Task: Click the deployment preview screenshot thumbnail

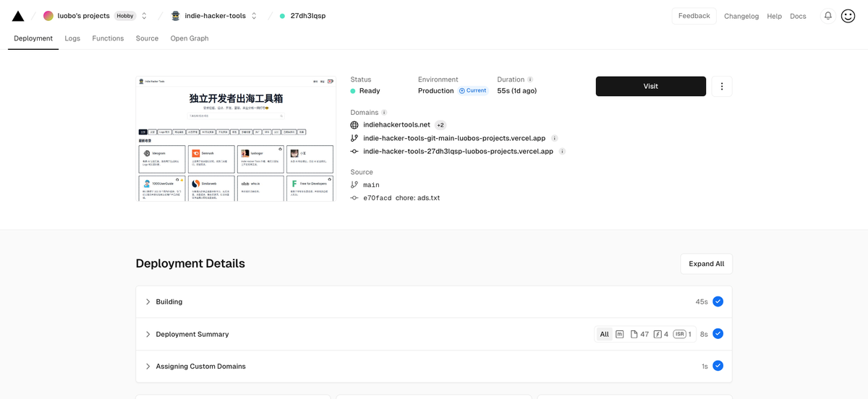Action: [236, 138]
